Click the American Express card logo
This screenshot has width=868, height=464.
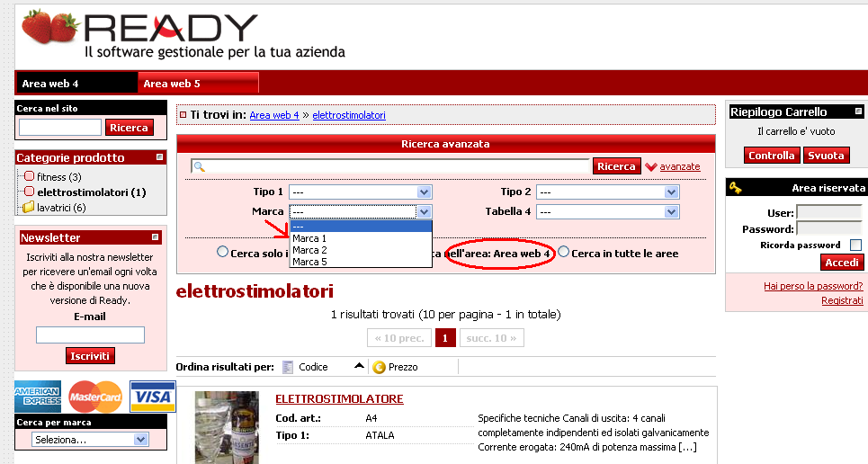click(x=38, y=397)
